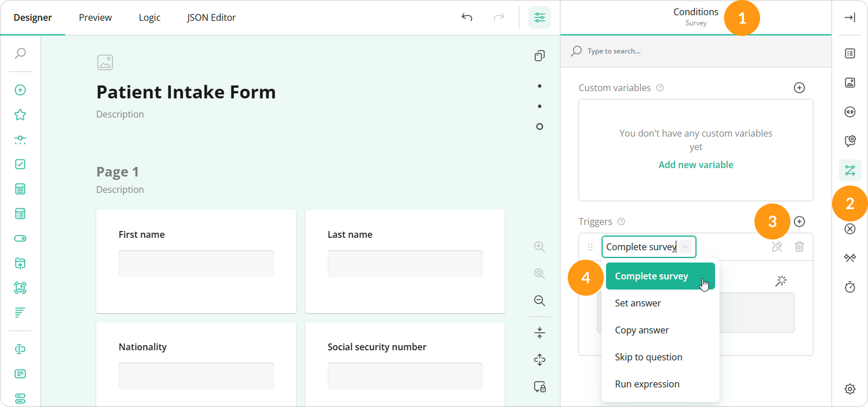Select the Radio Button Group question tool

pos(20,90)
